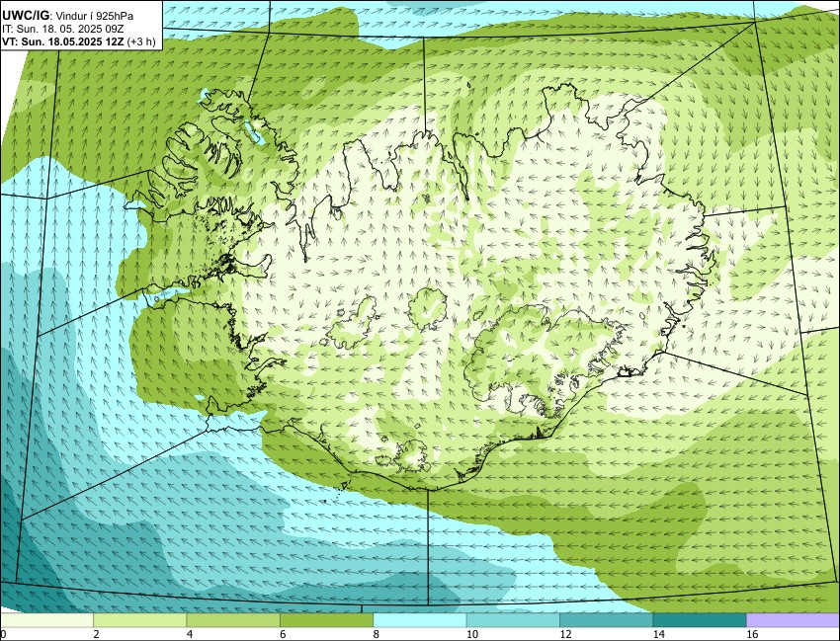
Task: Click the 'VT: Sun. 18.05.2025 12Z' line
Action: coord(64,41)
